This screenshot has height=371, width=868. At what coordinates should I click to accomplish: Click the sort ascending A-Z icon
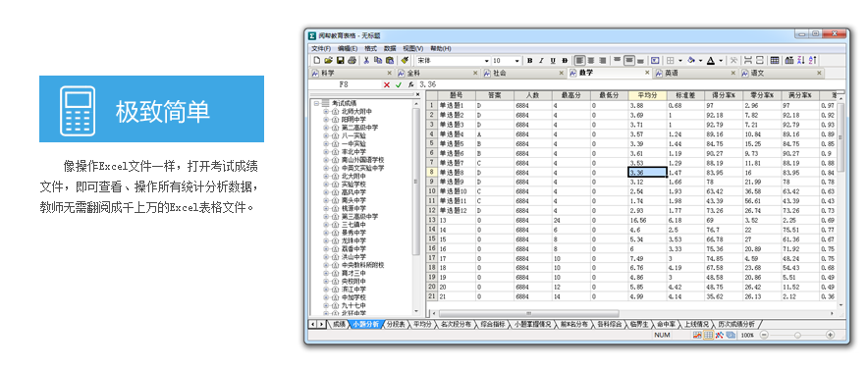813,60
